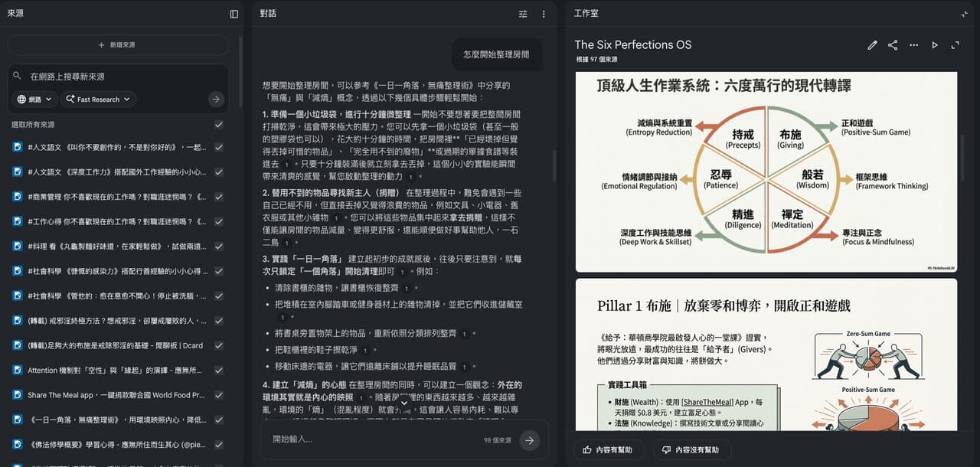This screenshot has width=980, height=467.
Task: Collapse the sources panel using sidebar icon
Action: click(x=234, y=14)
